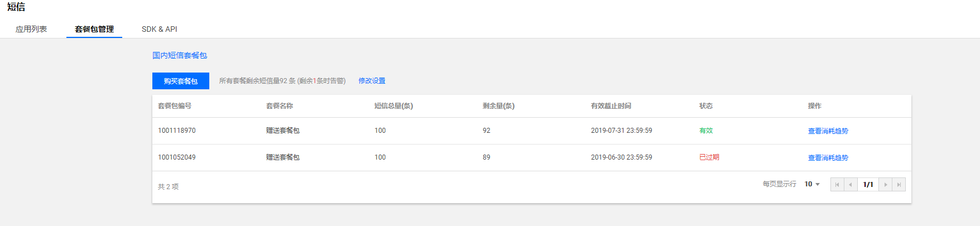Viewport: 980px width, 226px height.
Task: Click 操作 column header
Action: click(x=815, y=106)
